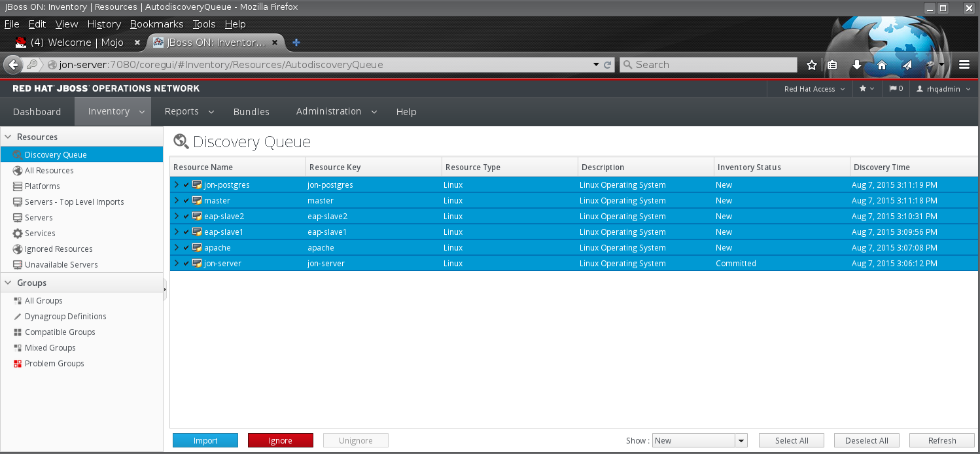Click the globe icon beside All Resources

[18, 171]
